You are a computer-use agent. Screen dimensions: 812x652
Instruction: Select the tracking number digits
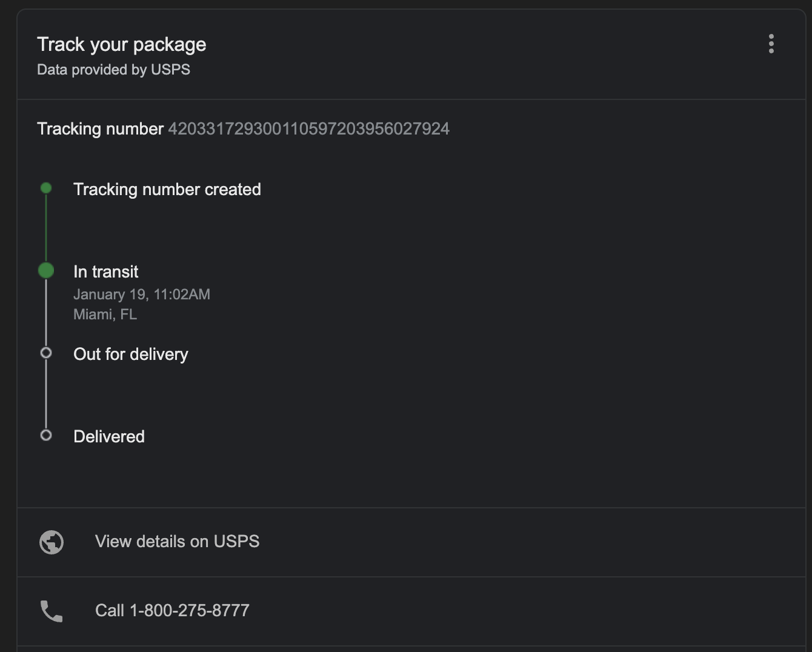point(309,129)
